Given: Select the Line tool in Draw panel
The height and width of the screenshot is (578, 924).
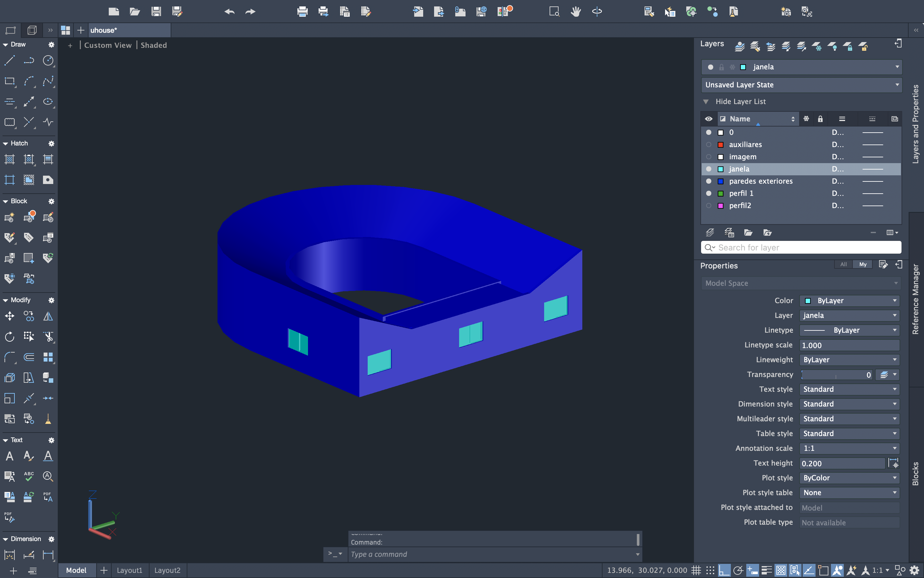Looking at the screenshot, I should [x=10, y=60].
